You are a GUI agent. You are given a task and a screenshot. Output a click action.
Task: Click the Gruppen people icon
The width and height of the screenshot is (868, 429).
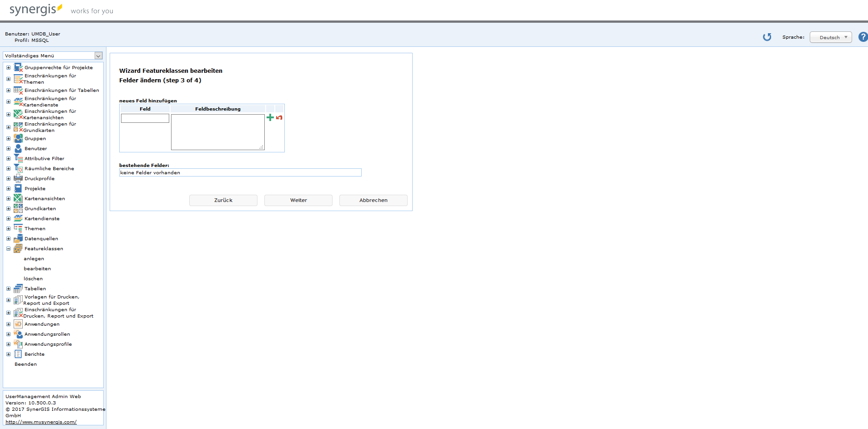tap(18, 138)
